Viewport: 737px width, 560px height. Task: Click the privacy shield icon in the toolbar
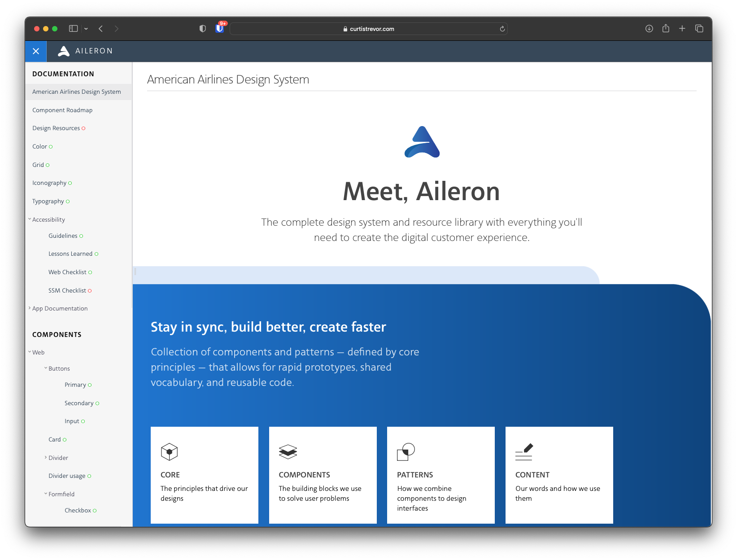click(x=203, y=28)
